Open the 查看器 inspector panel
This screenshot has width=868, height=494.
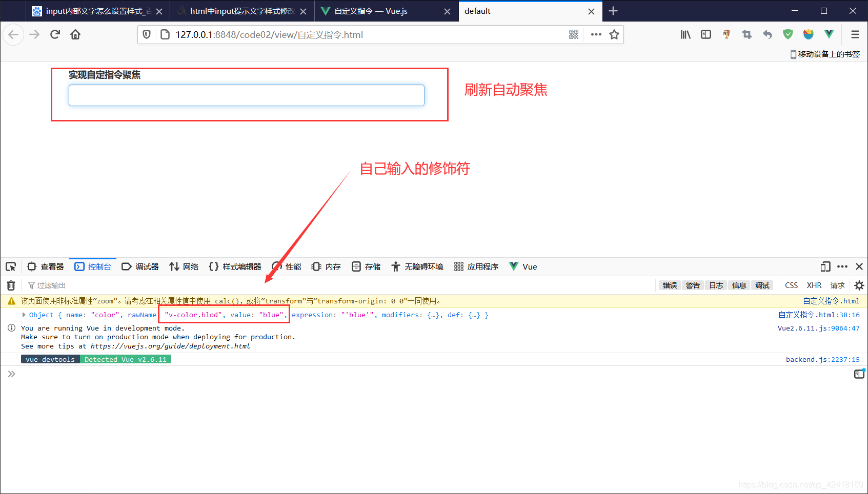click(x=46, y=267)
